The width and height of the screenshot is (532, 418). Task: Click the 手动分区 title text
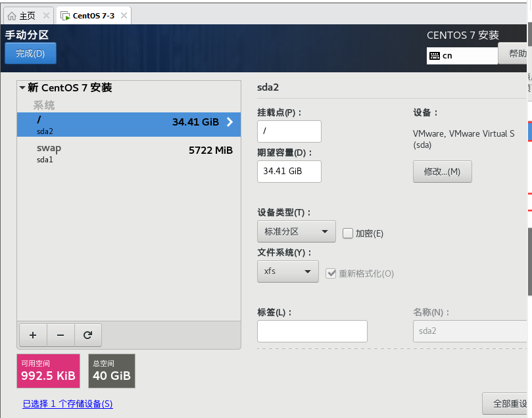click(x=27, y=35)
